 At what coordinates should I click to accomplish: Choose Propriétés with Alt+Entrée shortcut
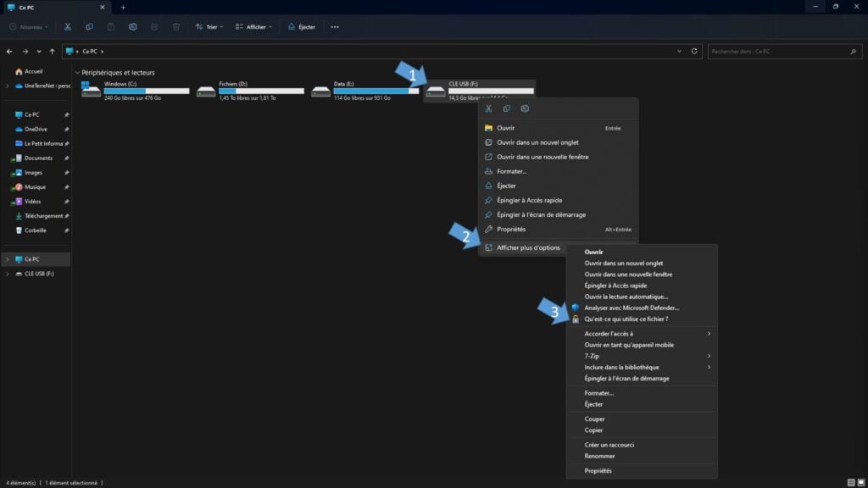(558, 229)
